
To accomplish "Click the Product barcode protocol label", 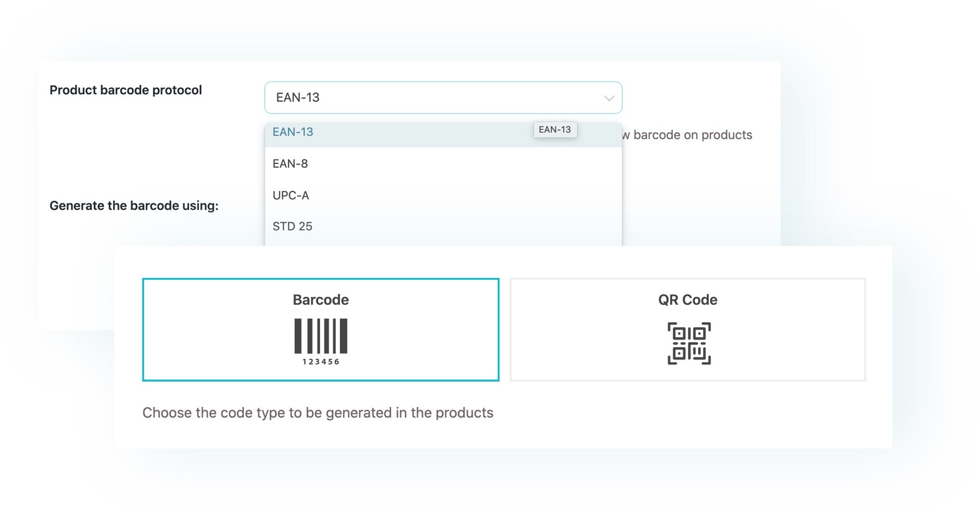I will pos(126,90).
